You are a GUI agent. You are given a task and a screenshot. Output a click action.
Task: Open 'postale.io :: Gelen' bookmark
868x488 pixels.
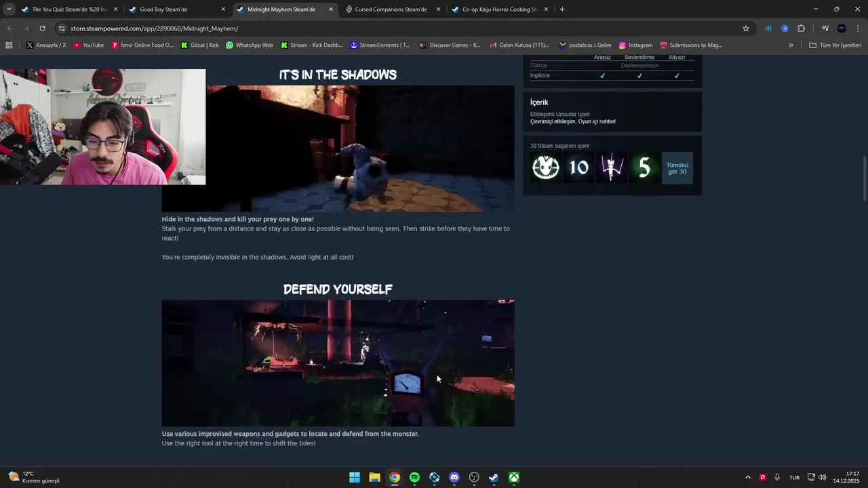tap(585, 45)
